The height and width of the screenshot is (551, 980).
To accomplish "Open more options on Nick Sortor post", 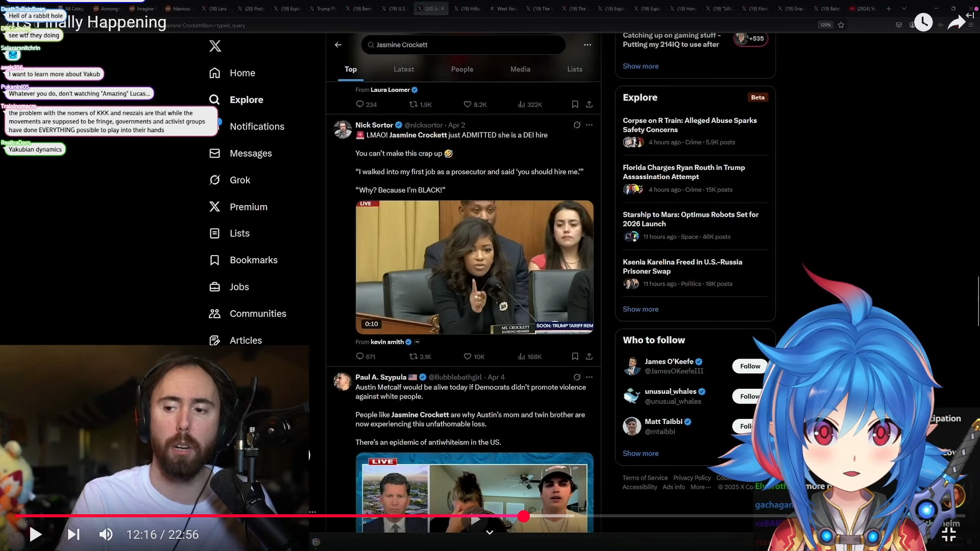I will [589, 125].
